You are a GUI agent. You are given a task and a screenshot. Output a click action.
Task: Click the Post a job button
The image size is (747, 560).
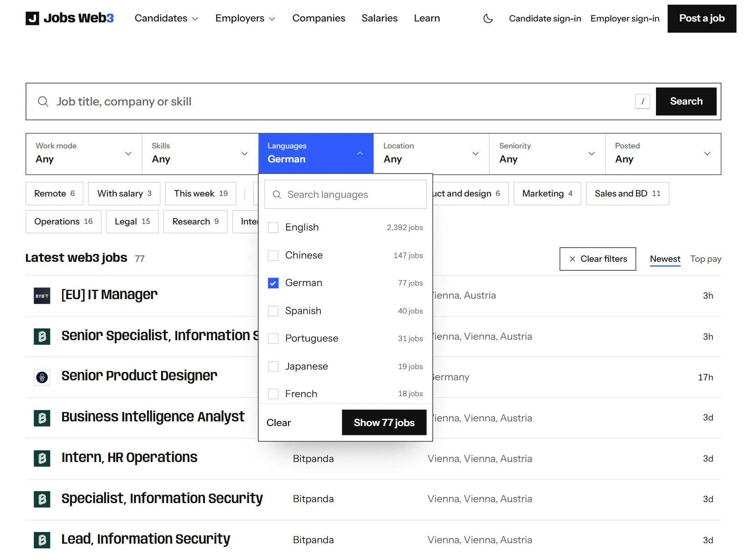(x=702, y=18)
